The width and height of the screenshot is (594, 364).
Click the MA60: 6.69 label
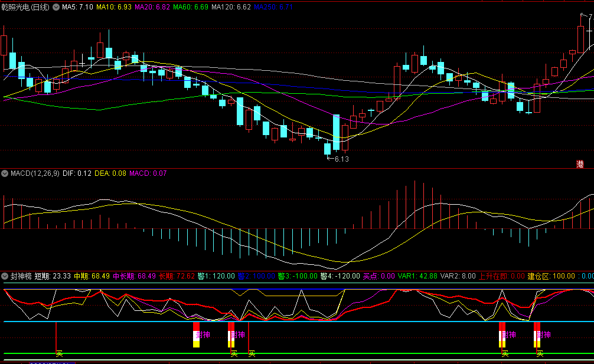[191, 7]
